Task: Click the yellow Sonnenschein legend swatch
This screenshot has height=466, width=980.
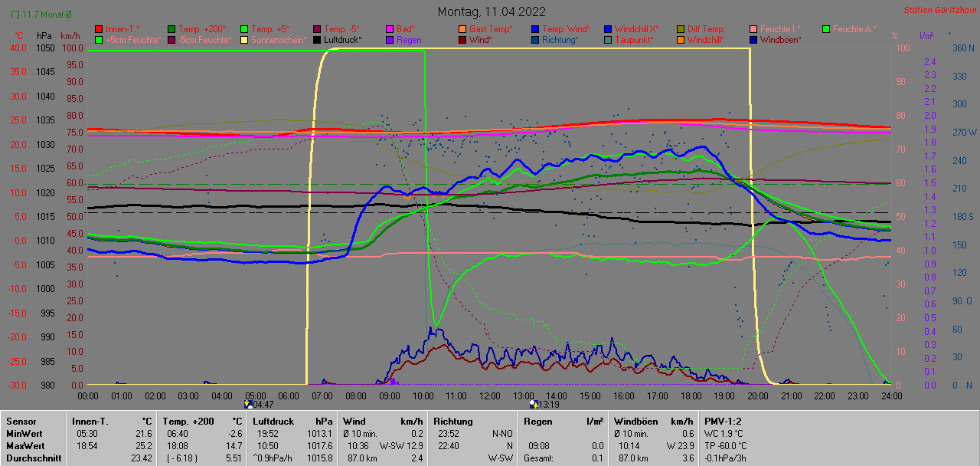Action: 244,39
